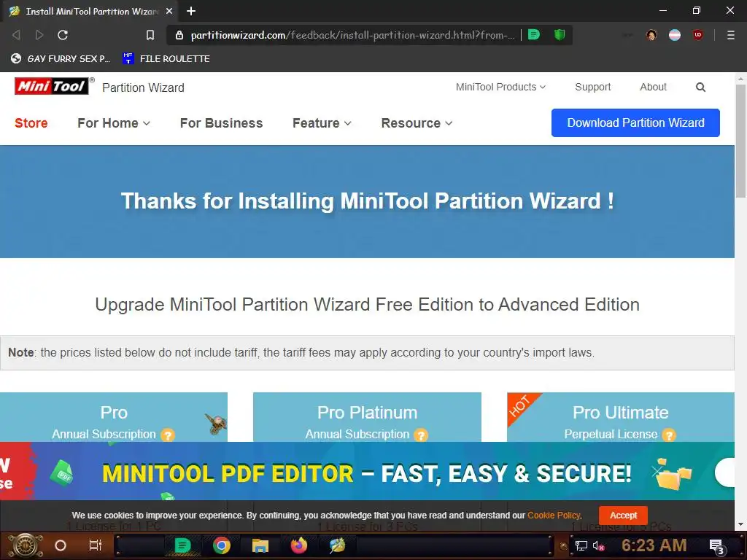747x560 pixels.
Task: Click the address bar URL field
Action: pyautogui.click(x=352, y=35)
